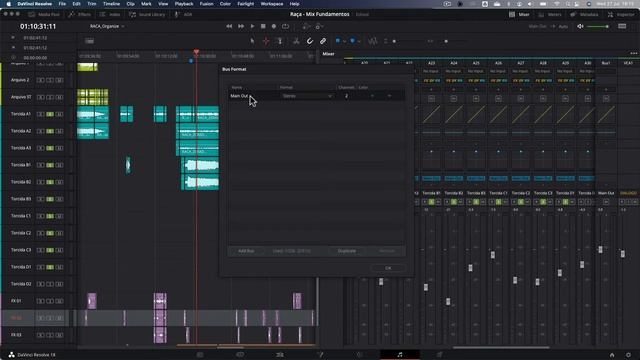Open mixer options three-dot menu
Screen dimensions: 640x360
coord(633,53)
